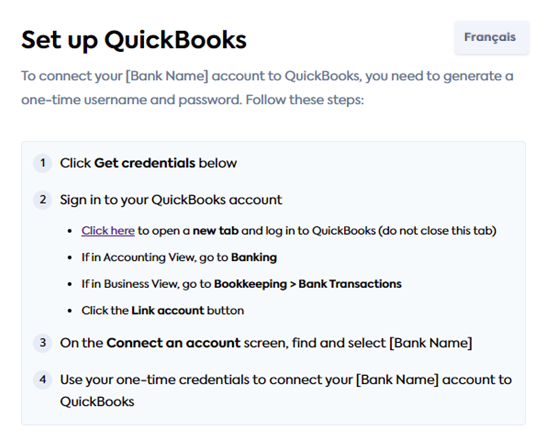Click the intro paragraph about one-time username

tap(267, 88)
